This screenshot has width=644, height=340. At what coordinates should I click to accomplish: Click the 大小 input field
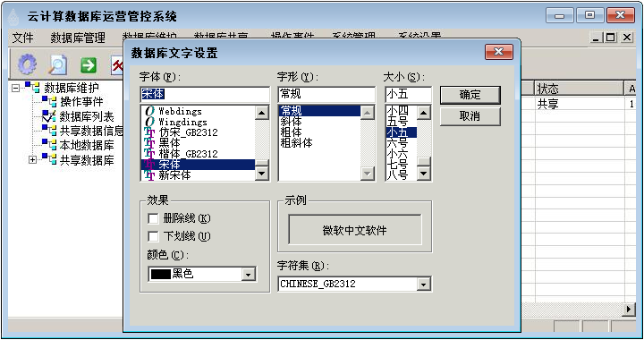point(408,94)
